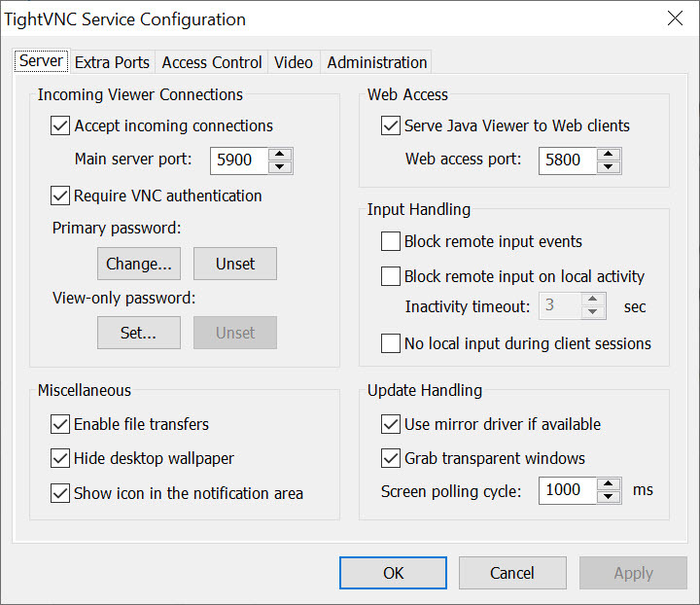Image resolution: width=700 pixels, height=605 pixels.
Task: Click the Cancel button
Action: [512, 573]
